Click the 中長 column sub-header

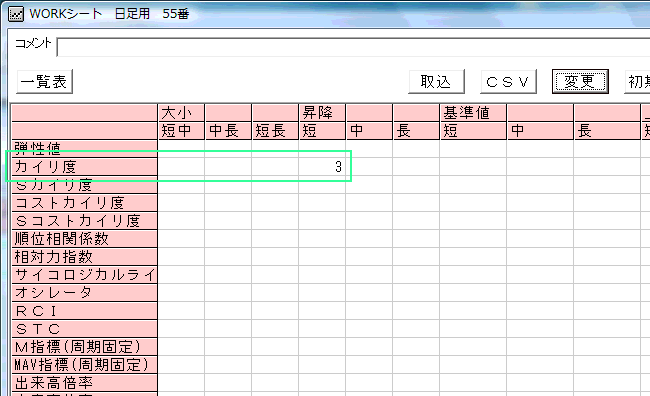tap(228, 131)
